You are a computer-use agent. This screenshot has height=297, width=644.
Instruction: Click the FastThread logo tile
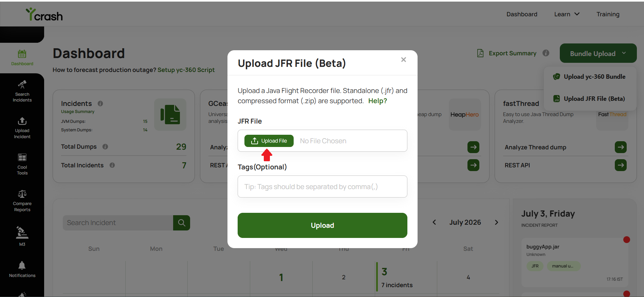tap(612, 114)
